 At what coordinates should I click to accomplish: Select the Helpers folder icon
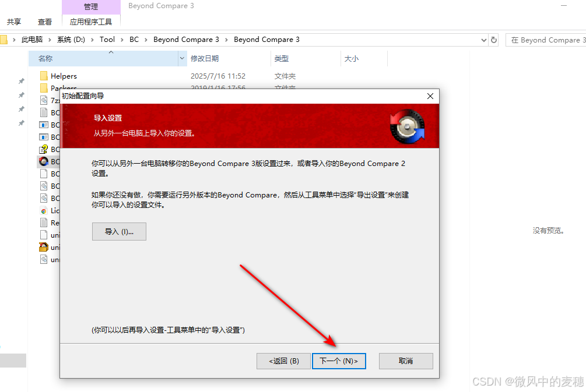click(x=44, y=76)
